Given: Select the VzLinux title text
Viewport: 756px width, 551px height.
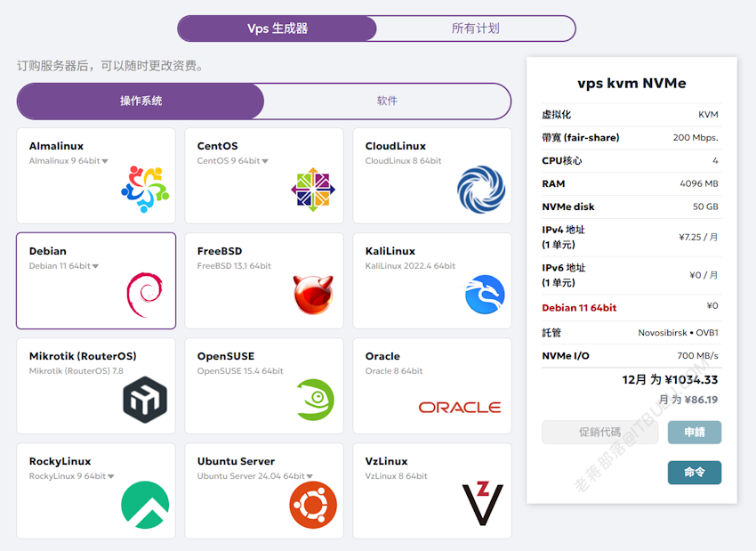Looking at the screenshot, I should (x=386, y=462).
